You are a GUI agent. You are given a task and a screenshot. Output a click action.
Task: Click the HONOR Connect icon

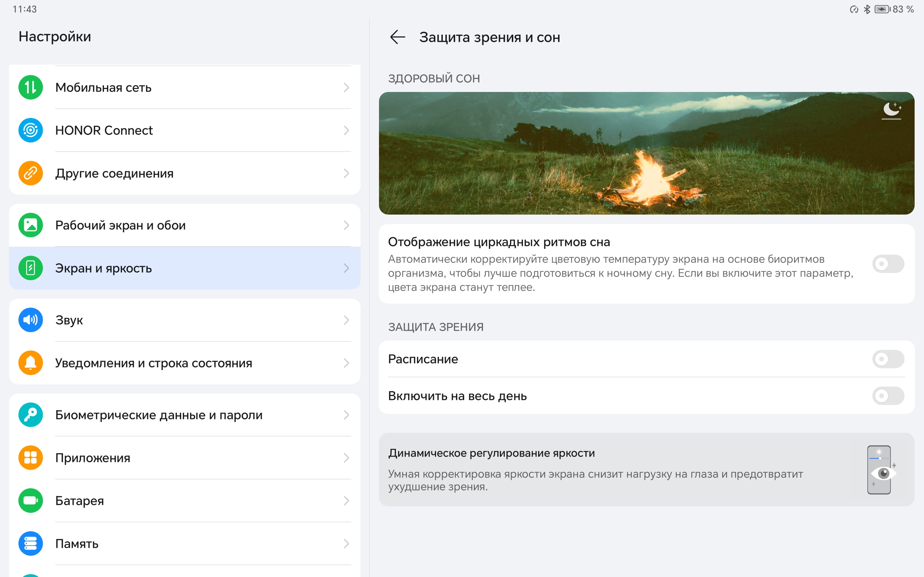[31, 130]
